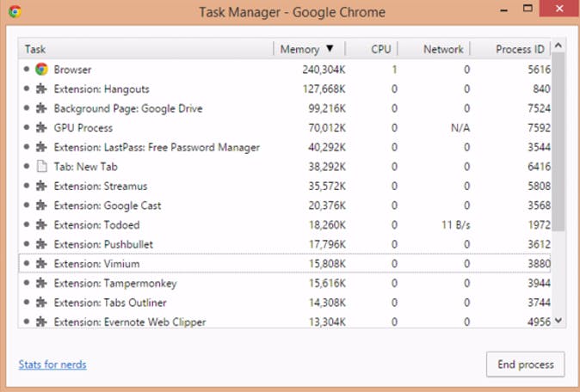Open the Stats for nerds link

coord(52,364)
